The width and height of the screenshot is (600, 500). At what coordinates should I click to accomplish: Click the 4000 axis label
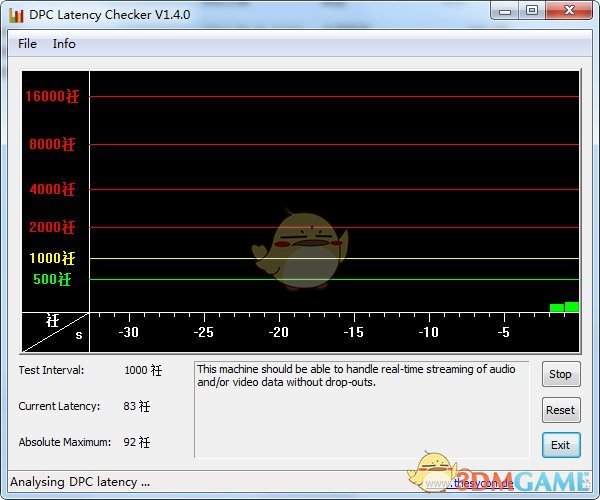(x=52, y=189)
